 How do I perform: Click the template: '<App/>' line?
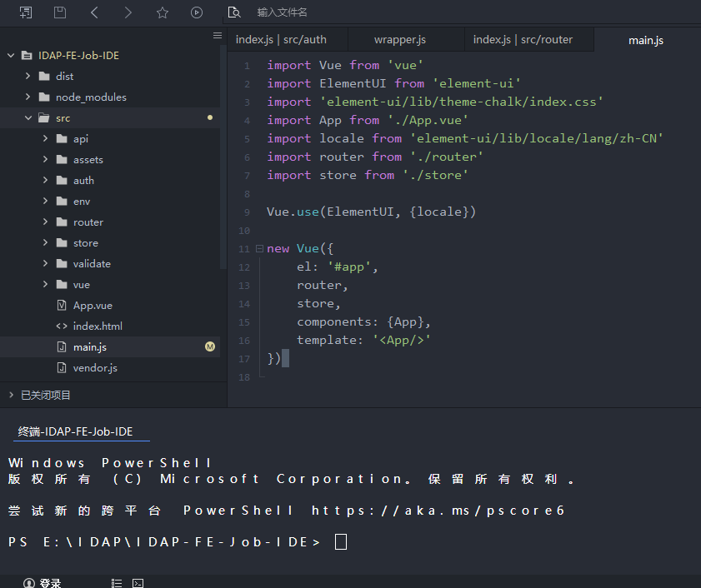tap(363, 340)
